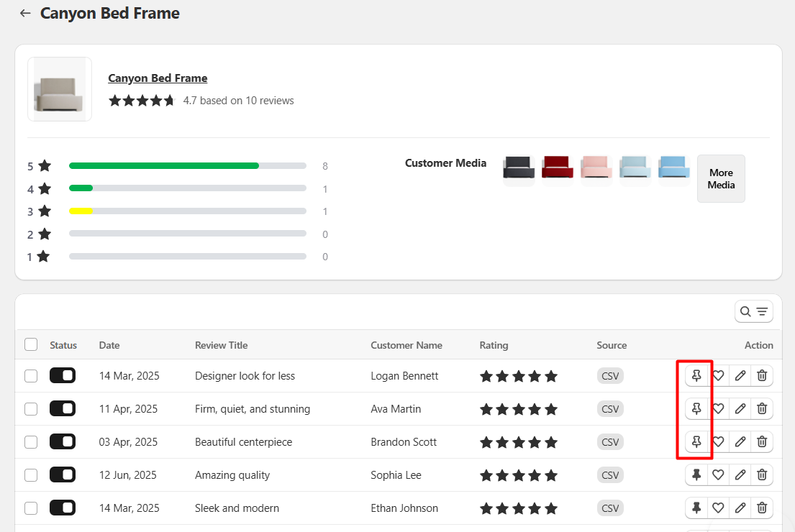Click the Amazing quality review title
Screen dimensions: 795x532
pyautogui.click(x=232, y=475)
